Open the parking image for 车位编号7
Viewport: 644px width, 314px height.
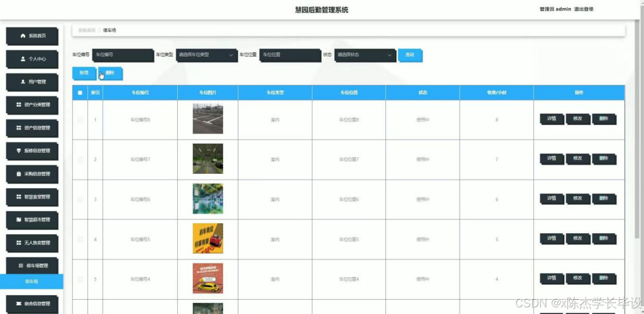coord(208,158)
